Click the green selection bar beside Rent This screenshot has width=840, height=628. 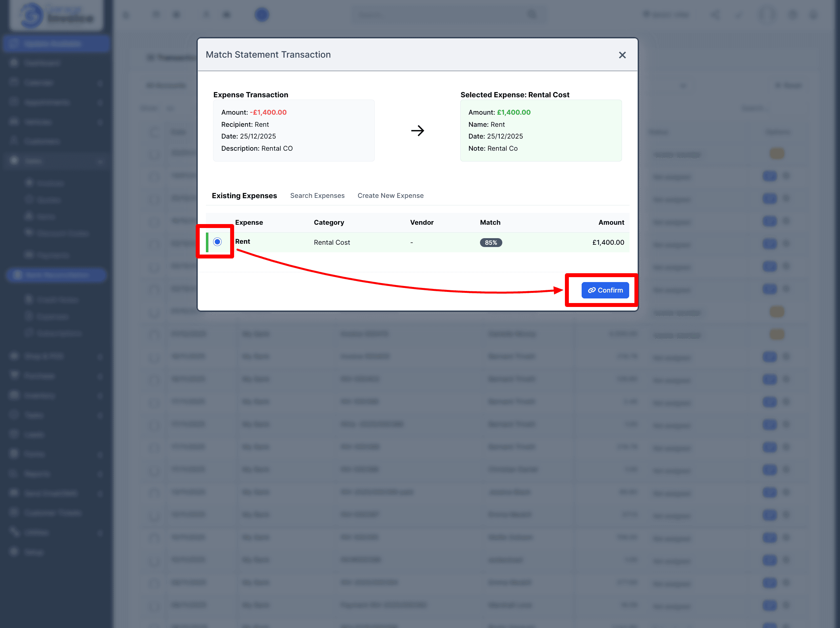tap(207, 242)
